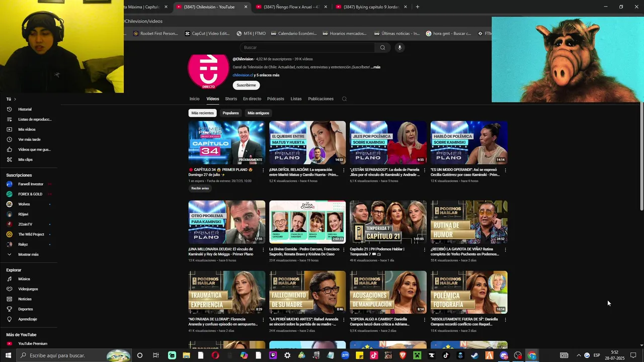The width and height of the screenshot is (644, 362).
Task: Open FOREX & GOLD subscription channel
Action: 30,194
